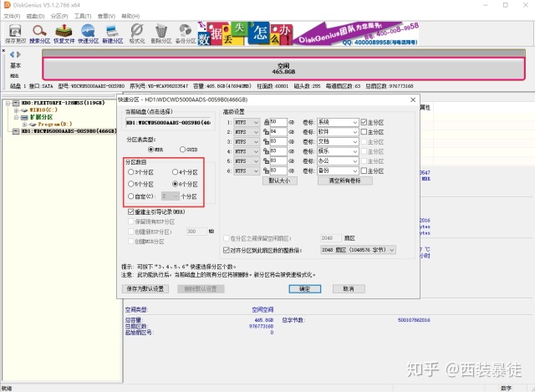Open the 2048 扇区 alignment dropdown
535x392 pixels.
[358, 250]
